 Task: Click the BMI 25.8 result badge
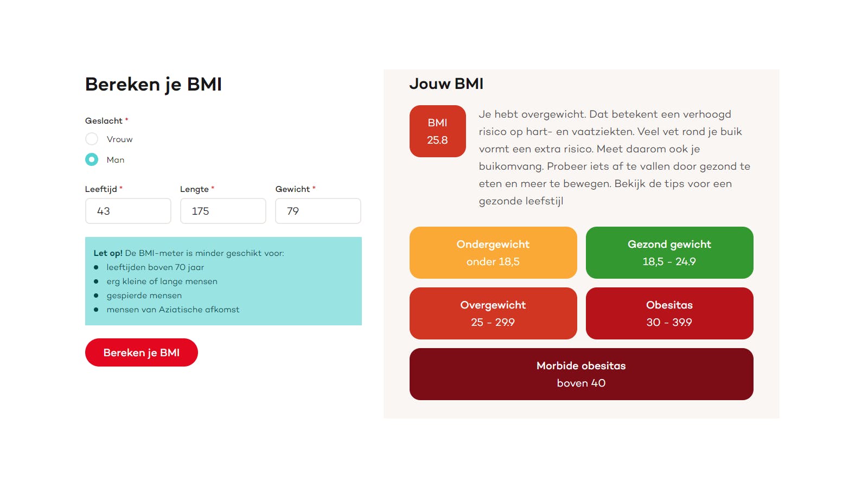[437, 131]
